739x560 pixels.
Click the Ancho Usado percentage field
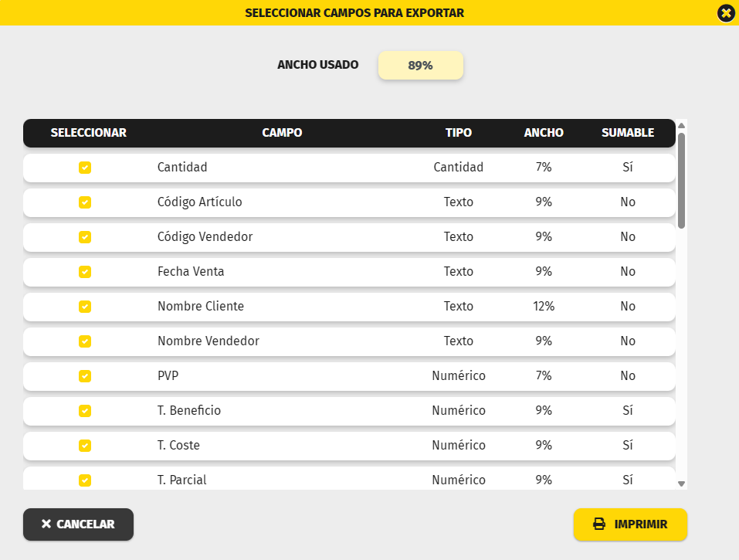pyautogui.click(x=420, y=66)
